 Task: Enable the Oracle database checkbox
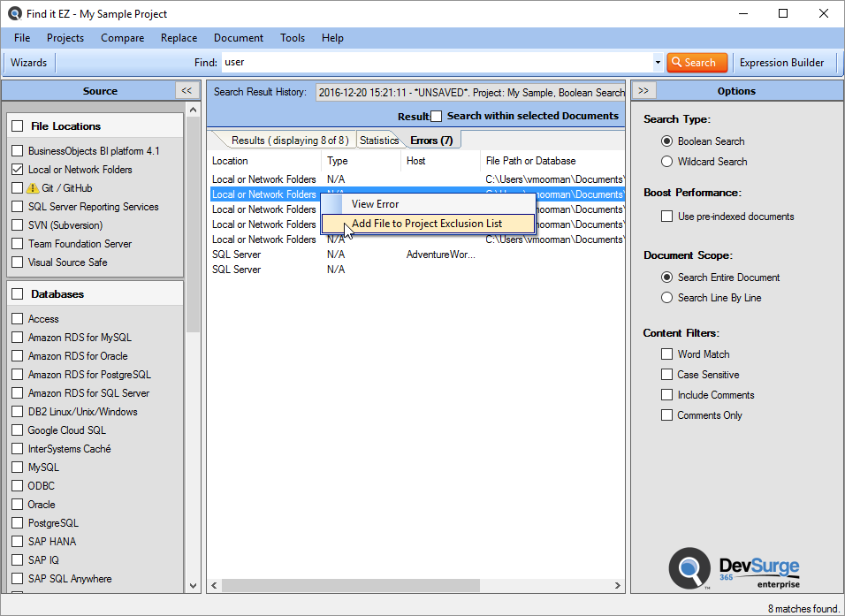[x=18, y=505]
